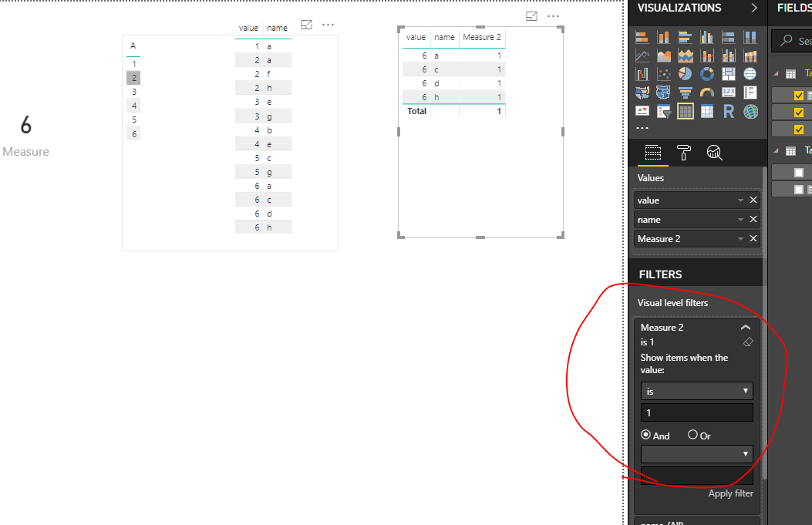The width and height of the screenshot is (812, 525).
Task: Select the donut chart visual
Action: click(x=707, y=74)
